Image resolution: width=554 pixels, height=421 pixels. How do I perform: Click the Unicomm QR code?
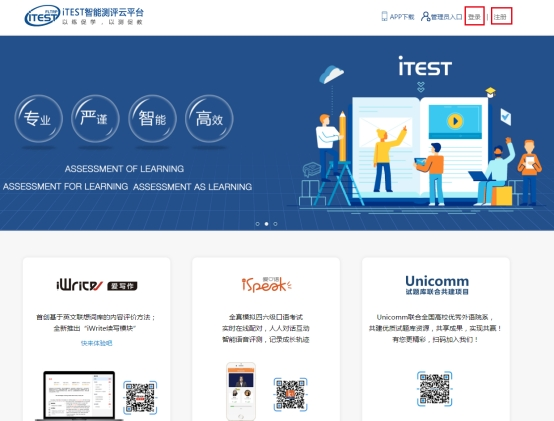[x=435, y=389]
